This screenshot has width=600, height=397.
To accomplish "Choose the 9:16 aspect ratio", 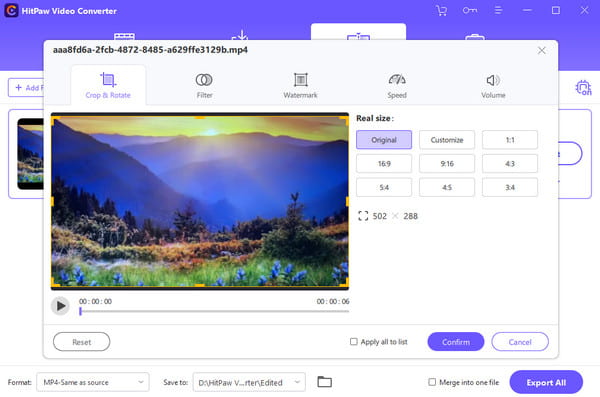I will pos(447,163).
